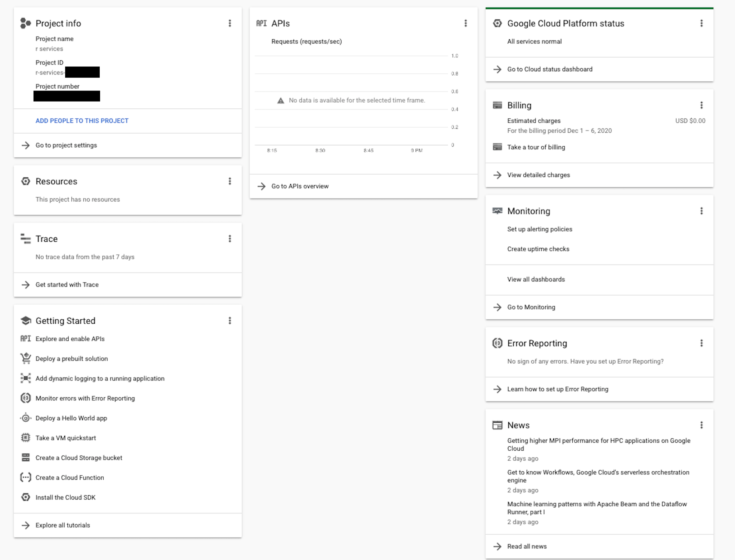Open the Project info card options menu
Viewport: 735px width, 560px height.
230,23
